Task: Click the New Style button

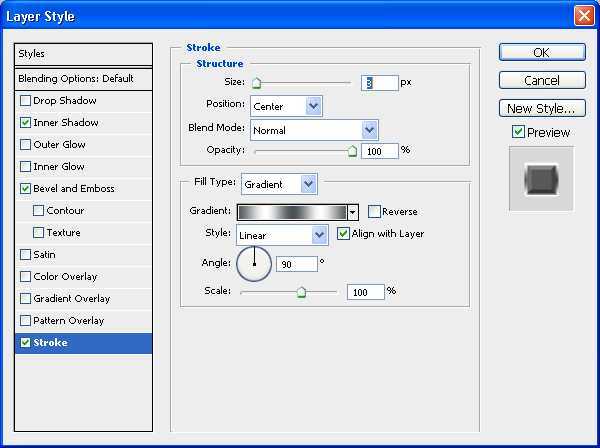Action: pos(542,108)
